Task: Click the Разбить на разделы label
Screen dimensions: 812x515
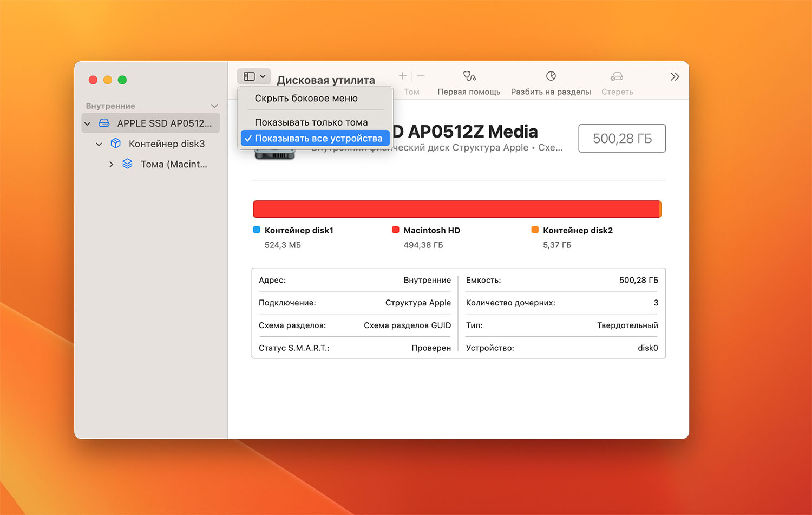Action: coord(551,92)
